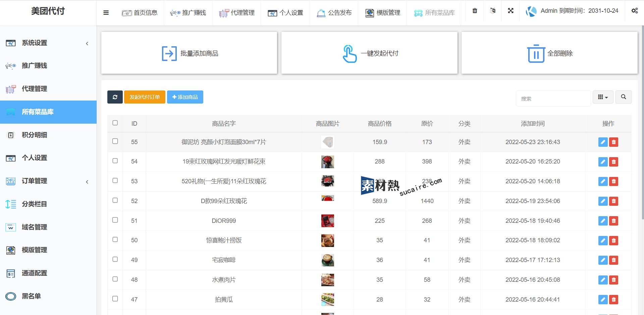Check the checkbox for row 51

click(x=115, y=220)
